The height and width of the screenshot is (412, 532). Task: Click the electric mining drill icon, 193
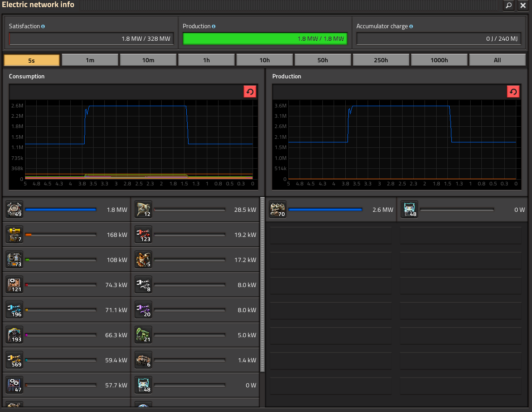point(15,335)
